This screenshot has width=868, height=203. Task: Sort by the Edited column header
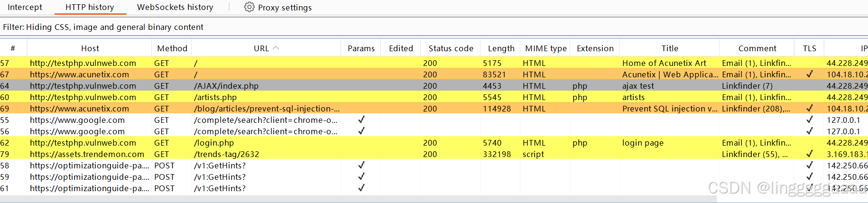401,48
